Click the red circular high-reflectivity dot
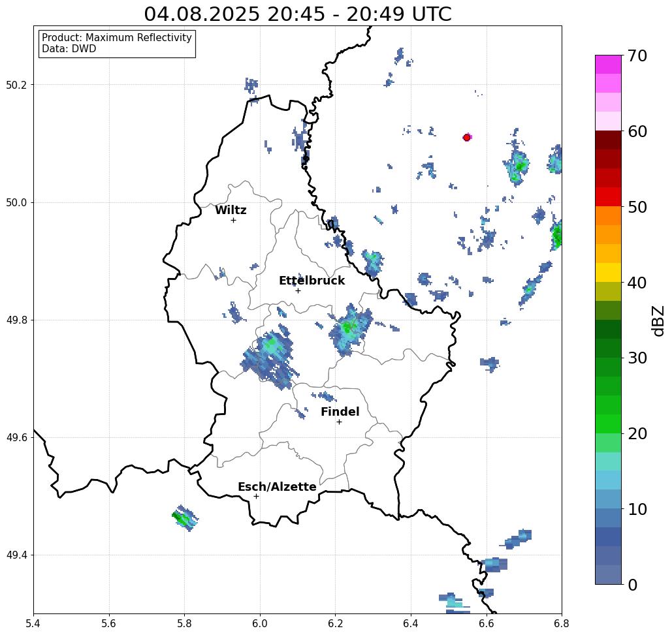The height and width of the screenshot is (635, 672). tap(467, 138)
